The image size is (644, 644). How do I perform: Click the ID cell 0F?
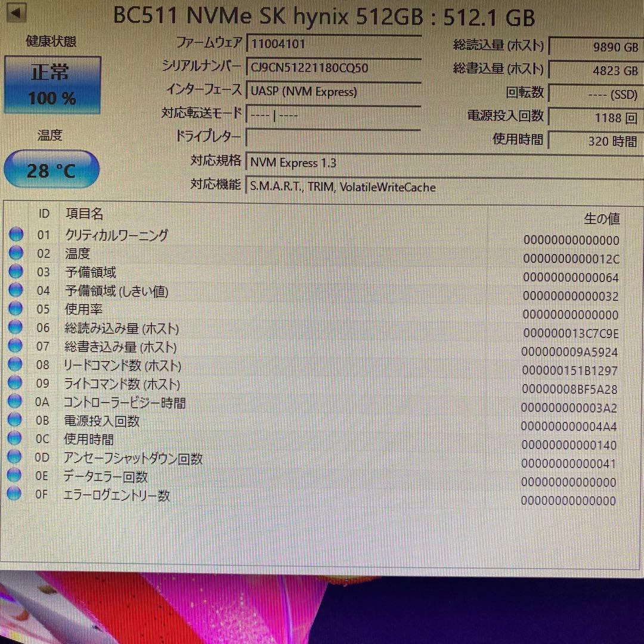[42, 494]
